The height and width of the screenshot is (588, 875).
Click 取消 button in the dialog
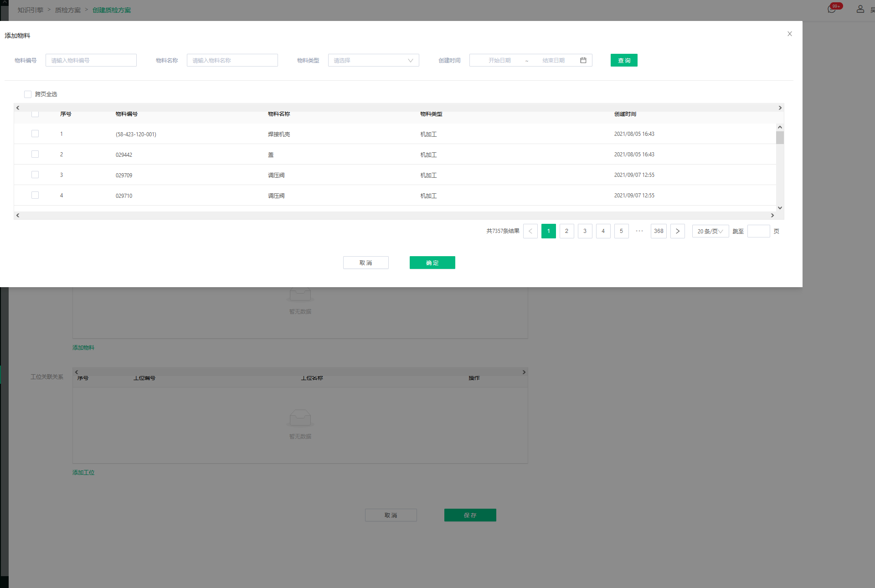coord(366,263)
